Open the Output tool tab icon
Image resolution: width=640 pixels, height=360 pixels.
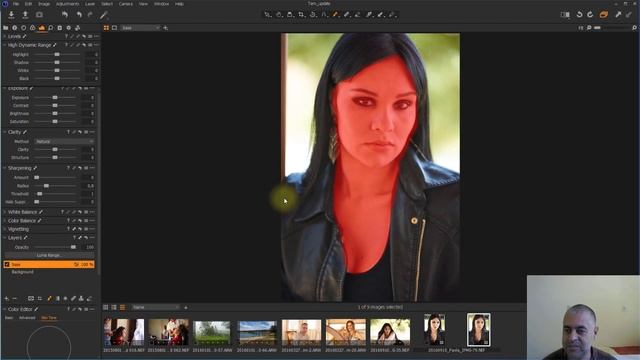click(x=69, y=28)
